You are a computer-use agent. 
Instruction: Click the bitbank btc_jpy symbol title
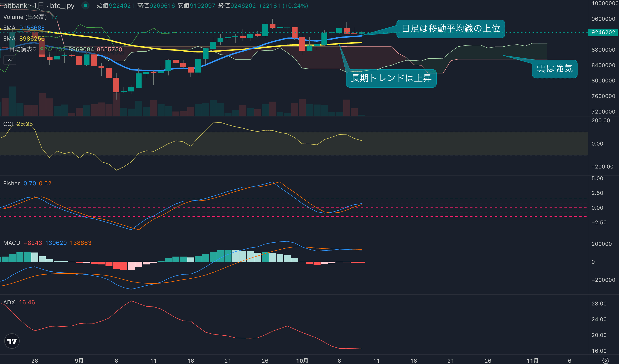[39, 6]
